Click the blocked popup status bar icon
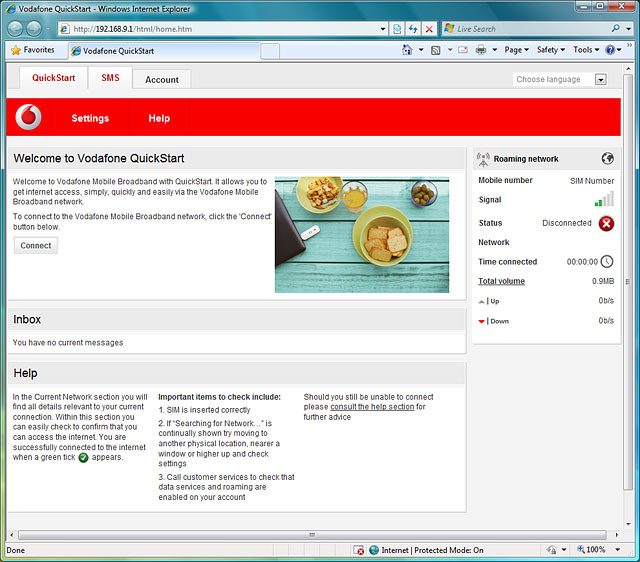 pyautogui.click(x=359, y=550)
